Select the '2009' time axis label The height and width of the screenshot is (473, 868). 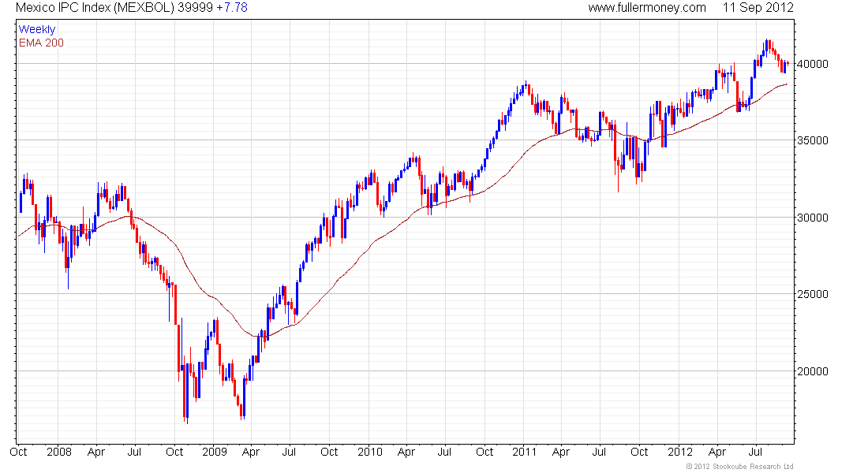pos(214,452)
